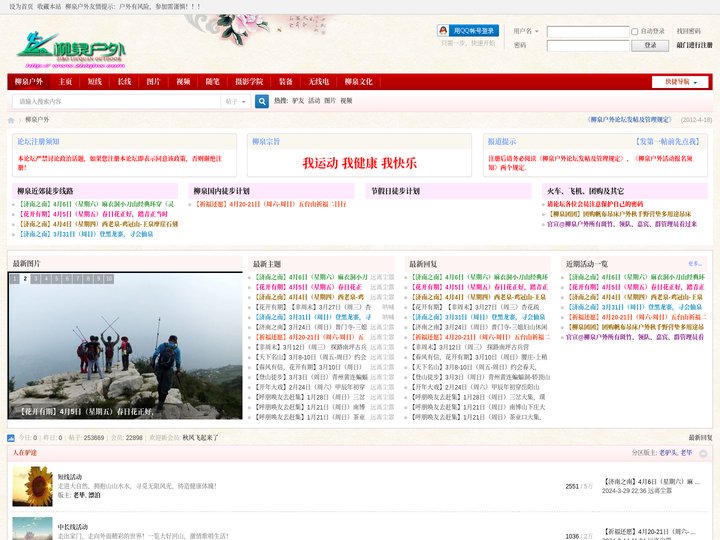Click 更多.. in 近期活动一览

[695, 264]
